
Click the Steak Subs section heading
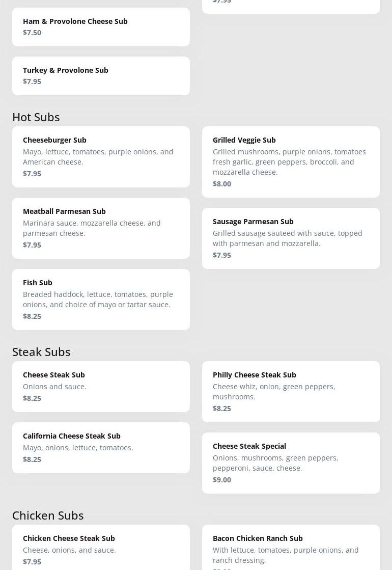(41, 351)
